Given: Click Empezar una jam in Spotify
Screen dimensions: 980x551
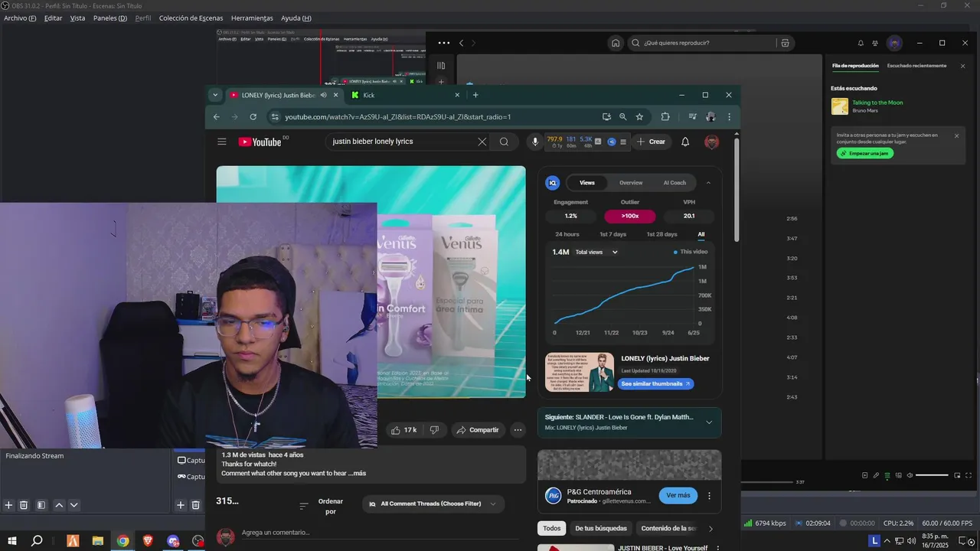Looking at the screenshot, I should [x=865, y=153].
